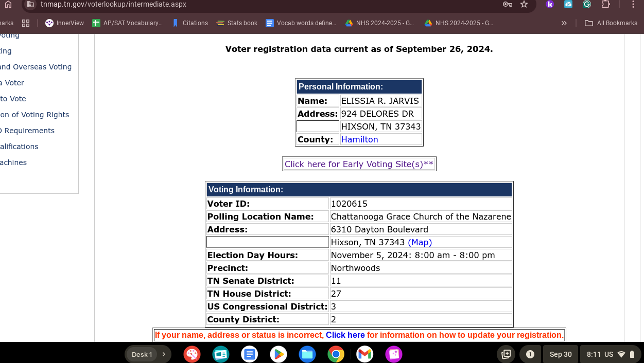This screenshot has height=363, width=644.
Task: Open the blue cloud extension icon
Action: (568, 4)
